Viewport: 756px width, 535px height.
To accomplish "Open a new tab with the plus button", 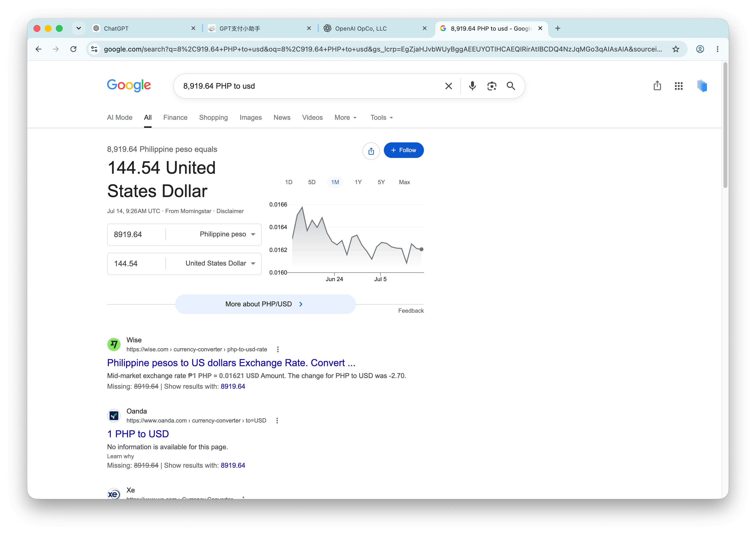I will [558, 28].
